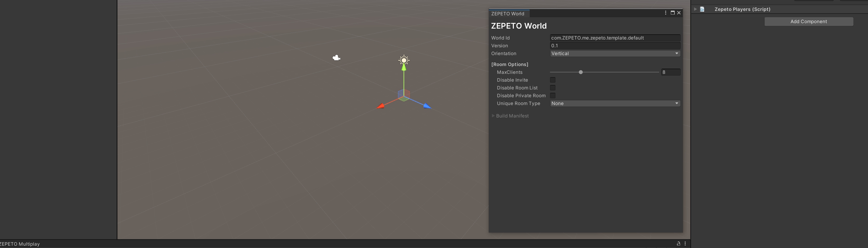Screen dimensions: 868x248
Task: Click the green Y-axis arrow handle
Action: click(x=404, y=67)
